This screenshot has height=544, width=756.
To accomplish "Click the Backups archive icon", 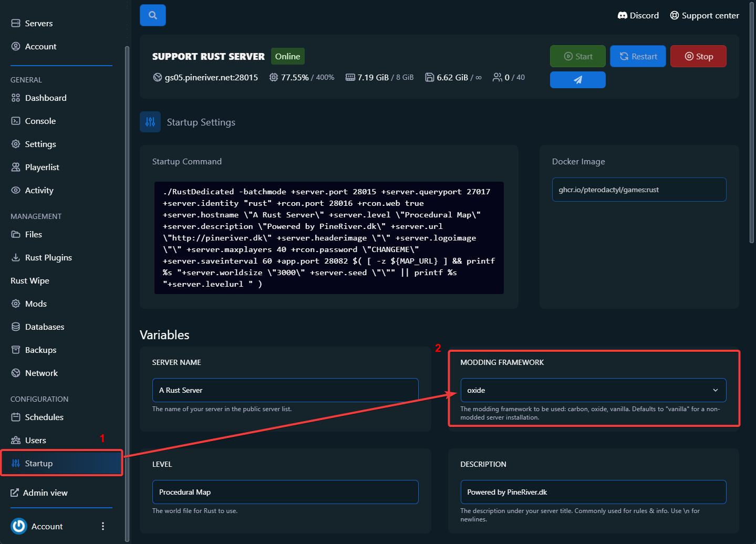I will pos(16,350).
